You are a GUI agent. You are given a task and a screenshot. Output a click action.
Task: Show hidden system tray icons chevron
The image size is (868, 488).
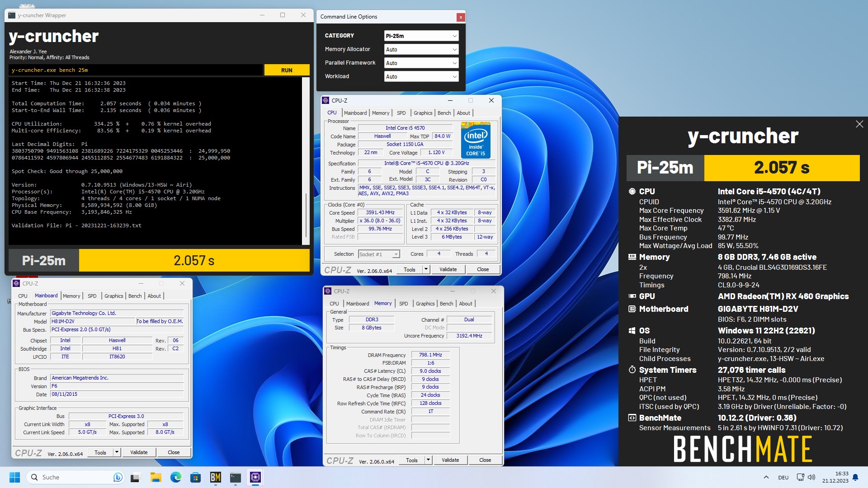pos(766,477)
